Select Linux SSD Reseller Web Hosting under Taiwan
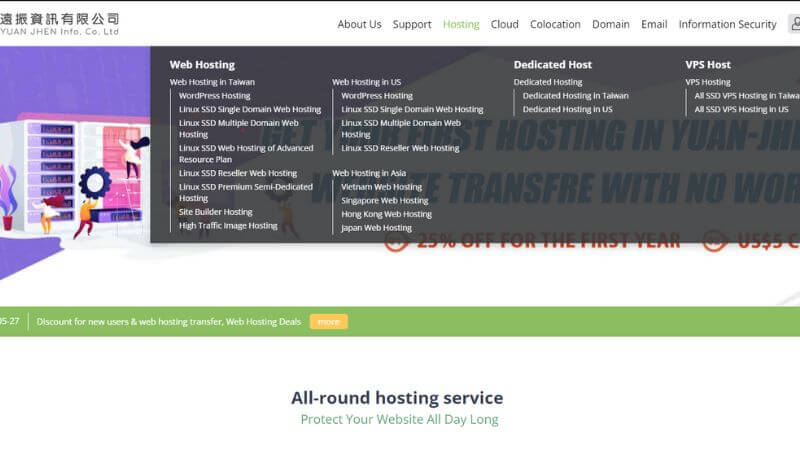800x450 pixels. [238, 173]
